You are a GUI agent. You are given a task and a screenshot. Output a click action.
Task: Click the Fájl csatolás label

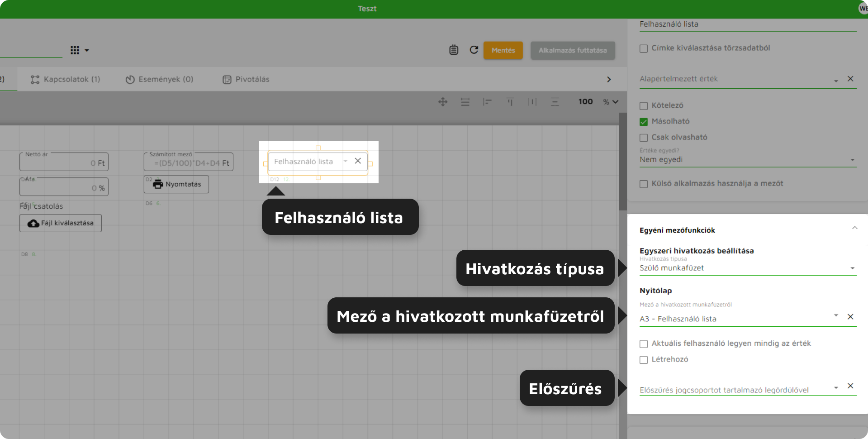click(x=41, y=206)
